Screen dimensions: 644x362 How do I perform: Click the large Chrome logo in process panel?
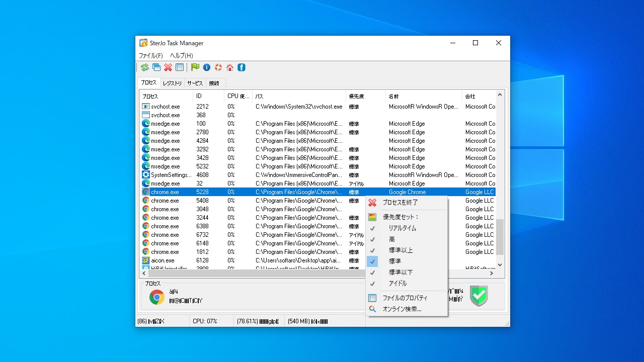tap(157, 297)
